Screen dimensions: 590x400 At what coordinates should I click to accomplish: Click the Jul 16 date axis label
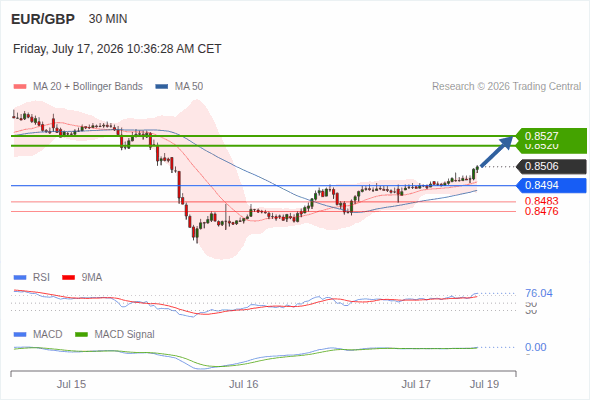[244, 384]
